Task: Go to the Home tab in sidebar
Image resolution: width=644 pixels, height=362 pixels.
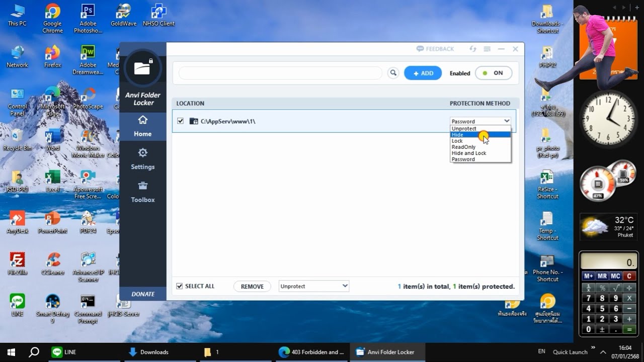Action: [143, 126]
